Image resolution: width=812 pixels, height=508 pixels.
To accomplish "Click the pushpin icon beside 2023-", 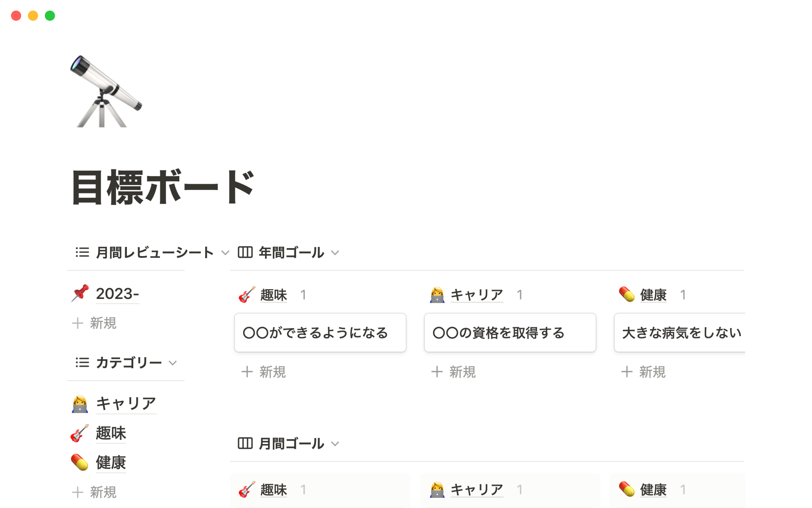I will coord(80,293).
